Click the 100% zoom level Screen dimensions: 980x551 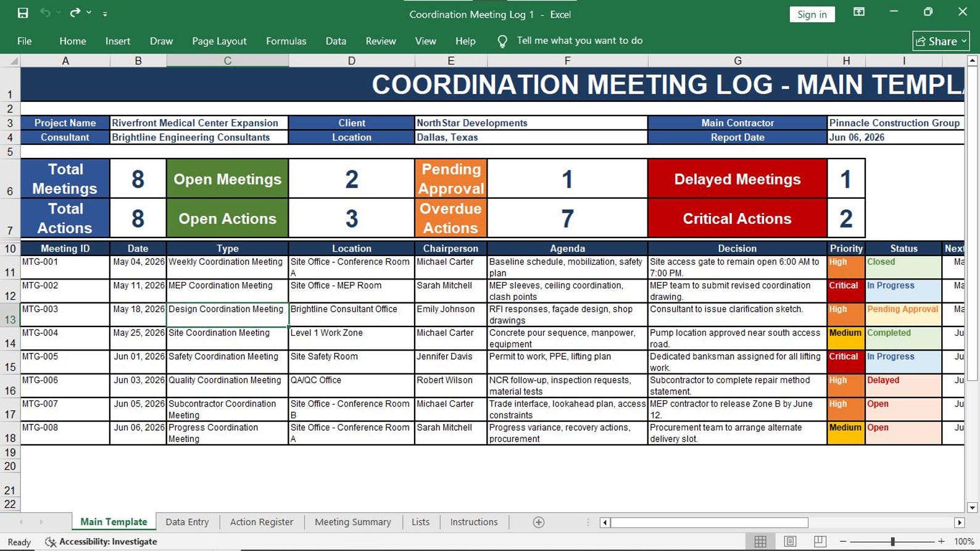[964, 542]
